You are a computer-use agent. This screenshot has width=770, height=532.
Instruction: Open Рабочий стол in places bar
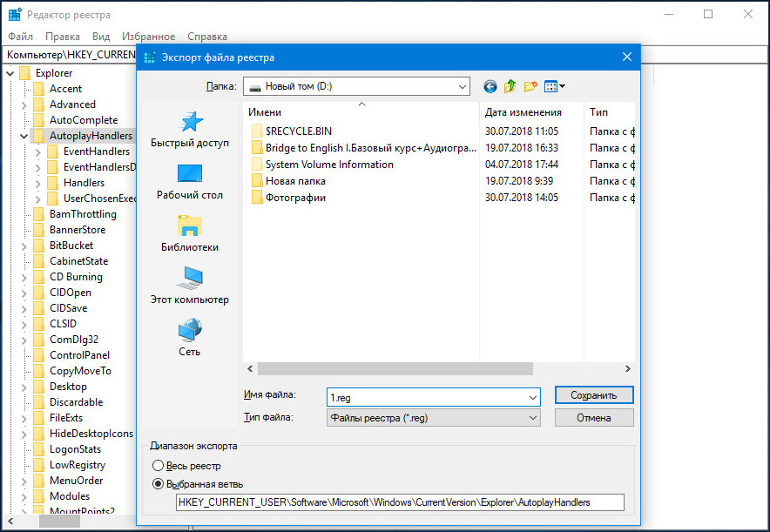190,182
